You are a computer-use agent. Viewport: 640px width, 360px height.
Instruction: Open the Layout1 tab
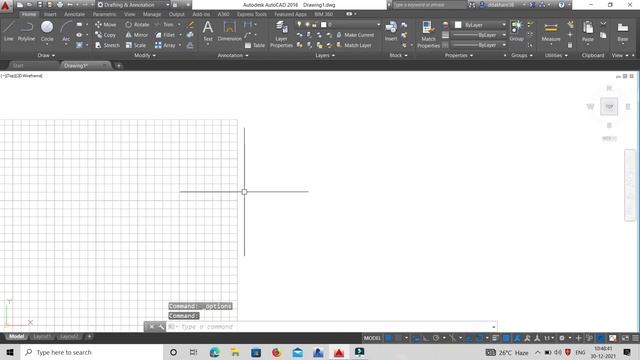click(42, 337)
